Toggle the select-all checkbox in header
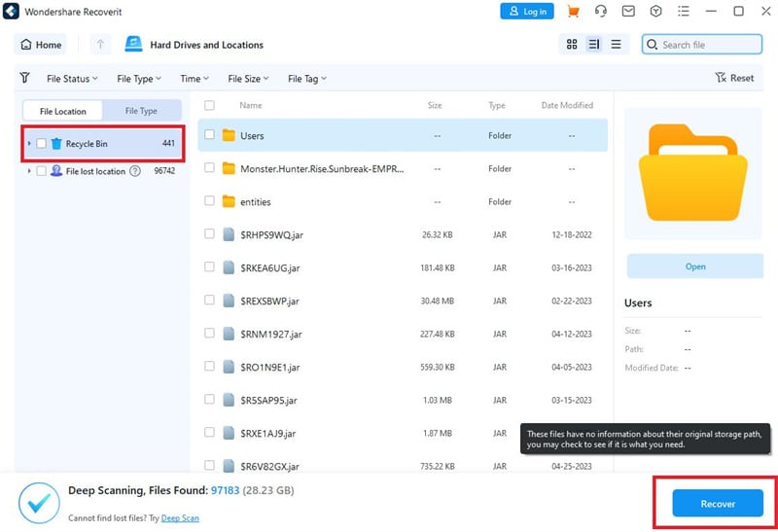778x532 pixels. (209, 105)
